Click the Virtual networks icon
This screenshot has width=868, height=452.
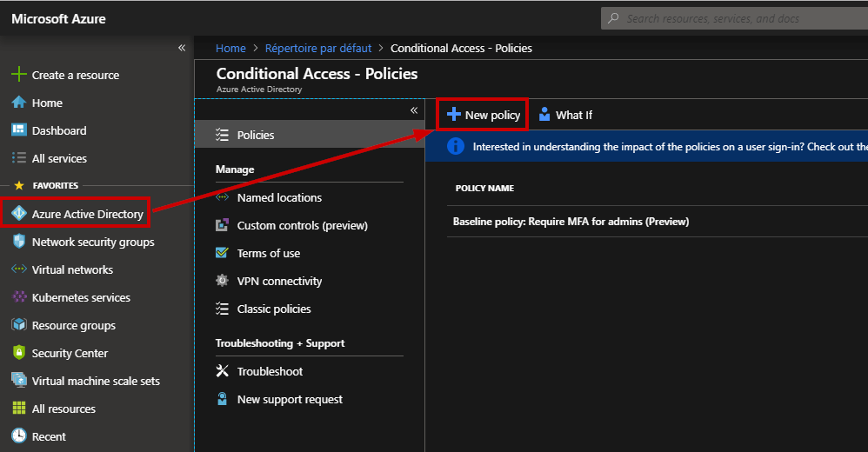(19, 269)
